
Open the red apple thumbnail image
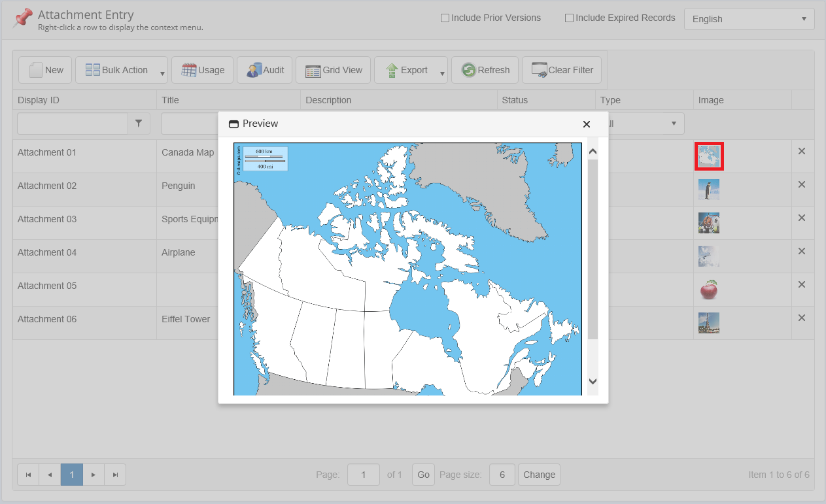click(x=708, y=288)
